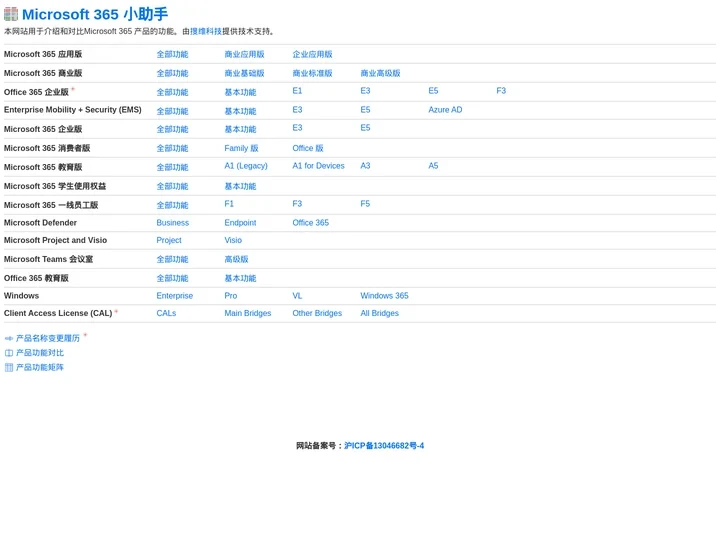Open E1 in Office 365 企业版 row
The image size is (720, 540).
point(297,91)
